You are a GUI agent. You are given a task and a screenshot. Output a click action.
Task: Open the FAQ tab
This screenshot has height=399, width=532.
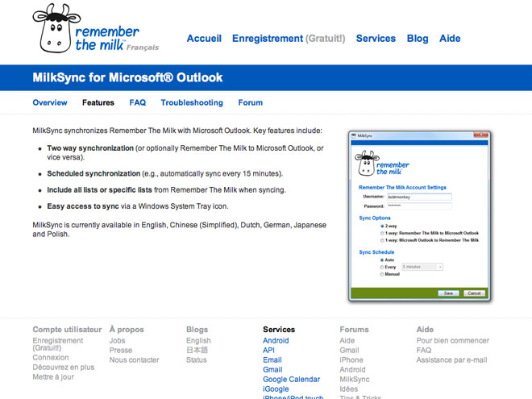click(x=137, y=102)
